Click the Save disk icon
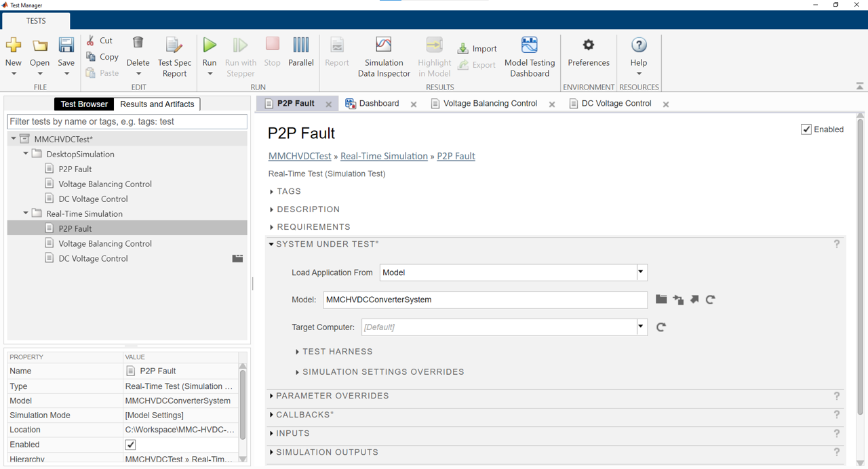The width and height of the screenshot is (868, 469). [x=66, y=46]
